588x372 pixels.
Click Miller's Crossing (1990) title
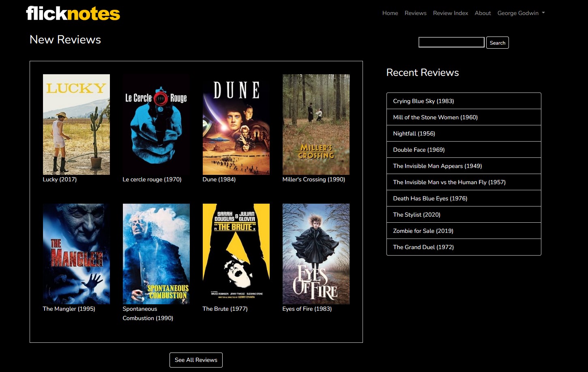pyautogui.click(x=314, y=179)
